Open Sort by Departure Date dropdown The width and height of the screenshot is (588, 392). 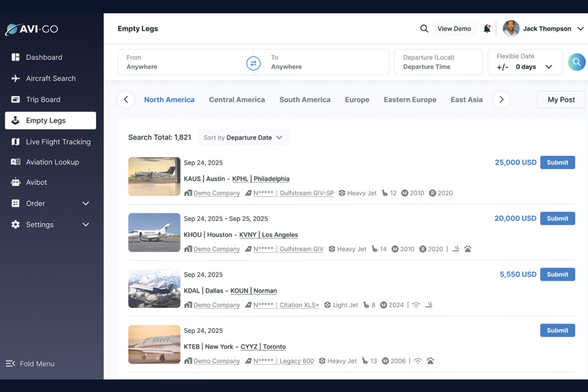tap(243, 138)
